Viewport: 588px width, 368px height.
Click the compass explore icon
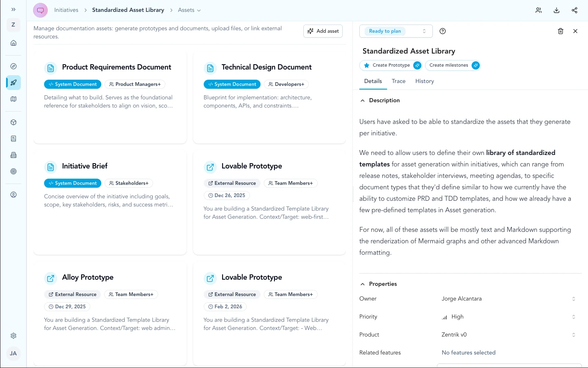[x=13, y=66]
